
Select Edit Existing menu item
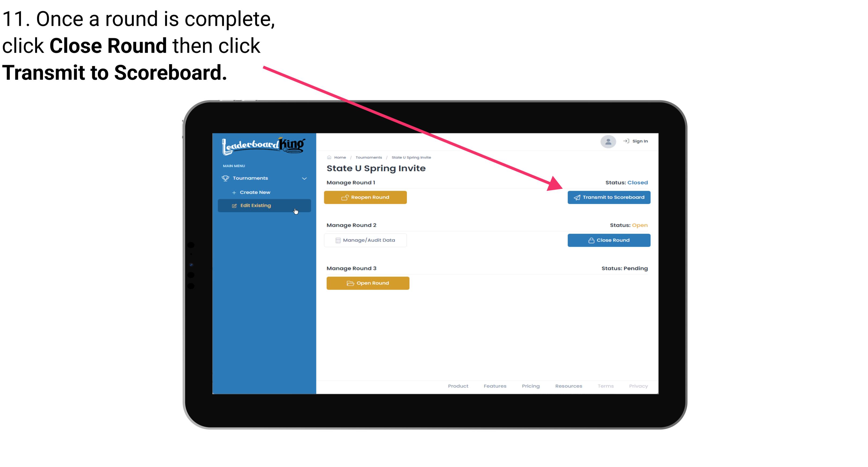264,205
